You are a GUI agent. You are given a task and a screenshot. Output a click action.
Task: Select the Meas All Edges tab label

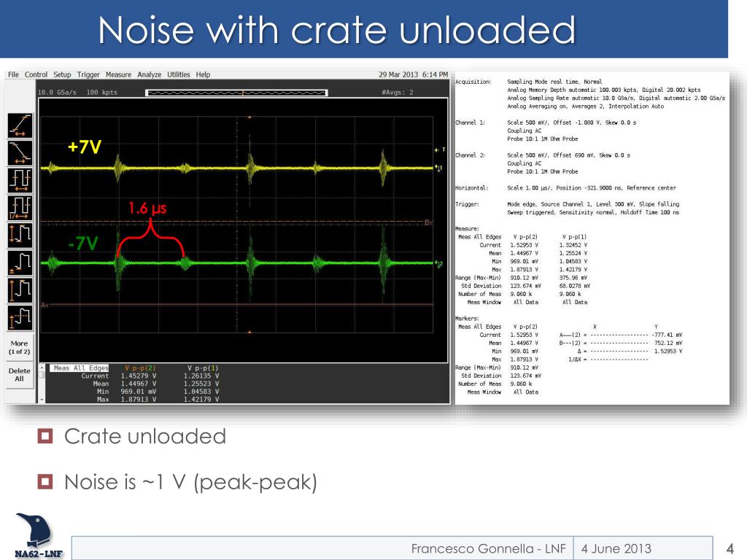[80, 367]
